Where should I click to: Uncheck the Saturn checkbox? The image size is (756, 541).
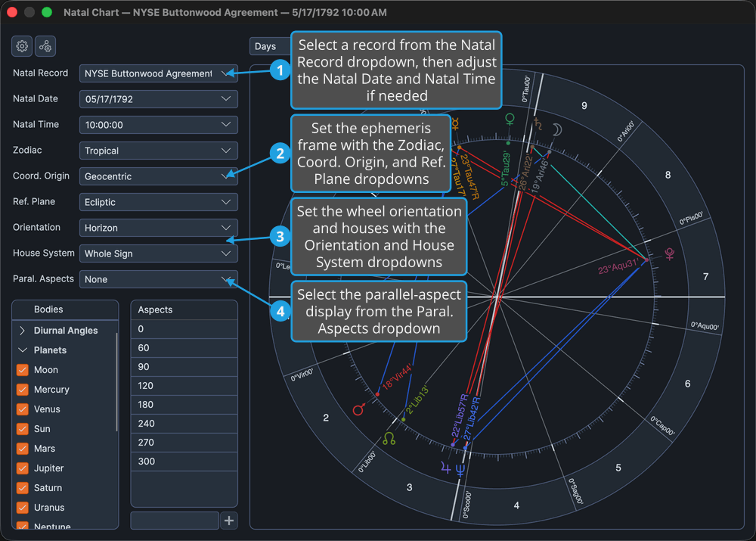pyautogui.click(x=22, y=488)
